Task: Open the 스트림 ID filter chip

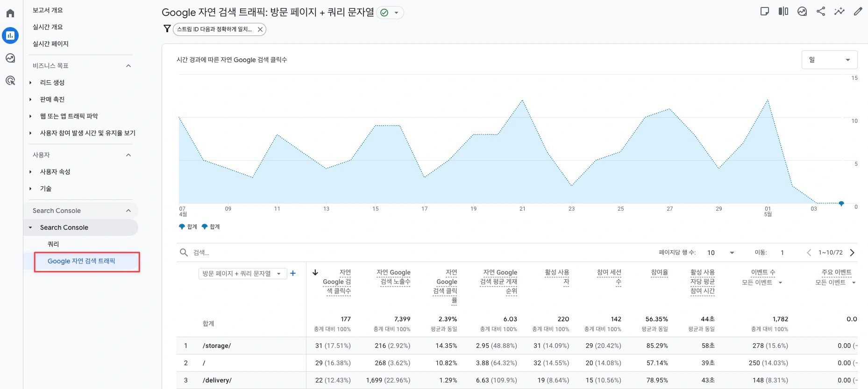Action: (214, 29)
